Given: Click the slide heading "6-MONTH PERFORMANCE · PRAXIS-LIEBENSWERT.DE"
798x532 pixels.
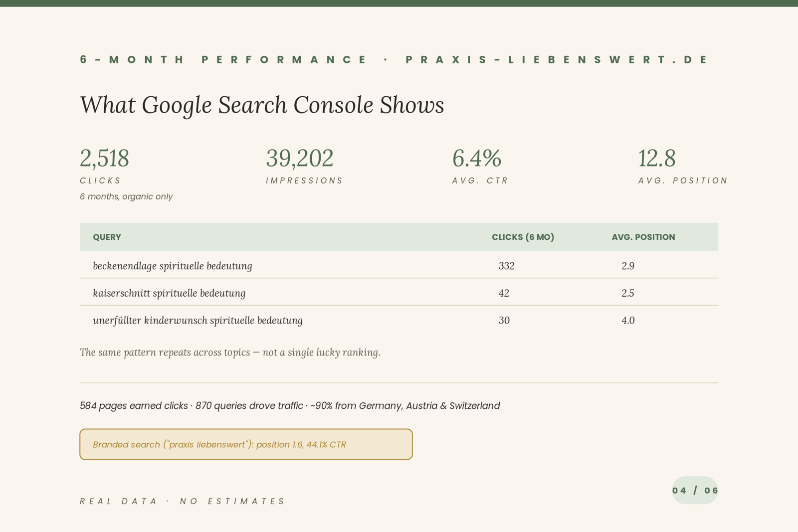Looking at the screenshot, I should 394,60.
